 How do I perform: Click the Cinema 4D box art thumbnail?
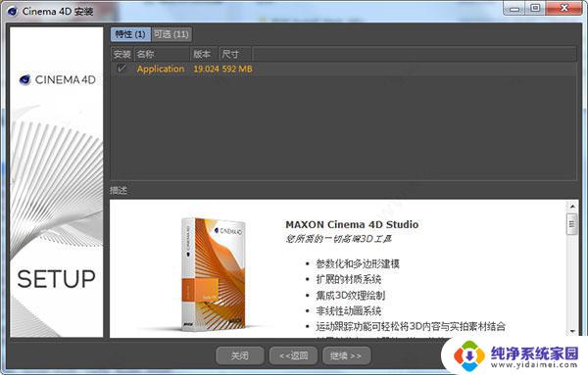(x=213, y=274)
